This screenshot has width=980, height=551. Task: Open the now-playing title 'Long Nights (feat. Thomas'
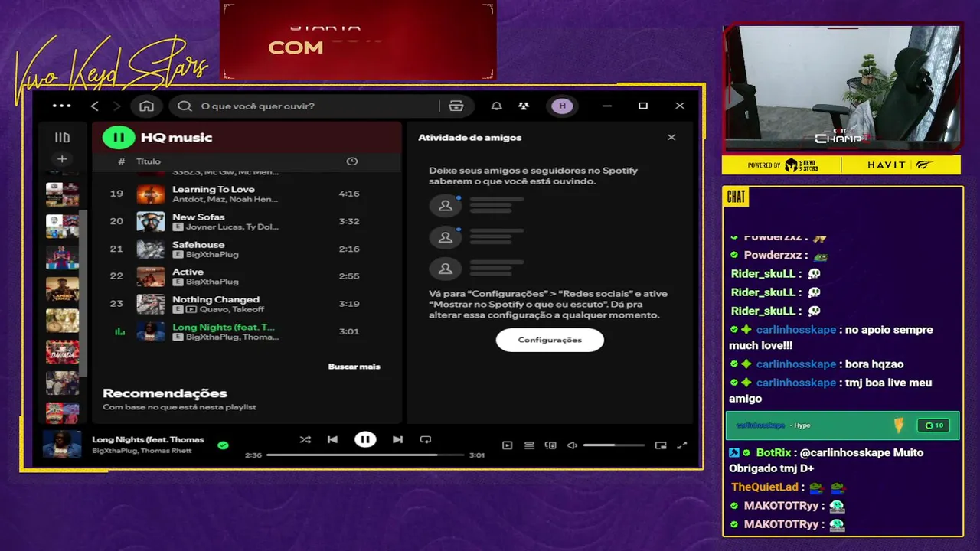click(x=149, y=439)
